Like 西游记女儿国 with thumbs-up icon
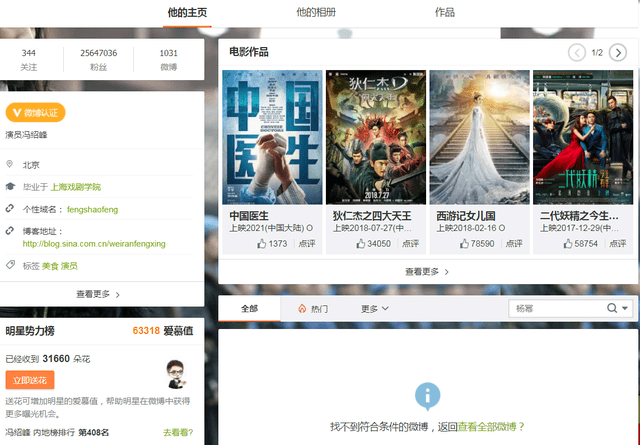This screenshot has width=640, height=445. (464, 244)
